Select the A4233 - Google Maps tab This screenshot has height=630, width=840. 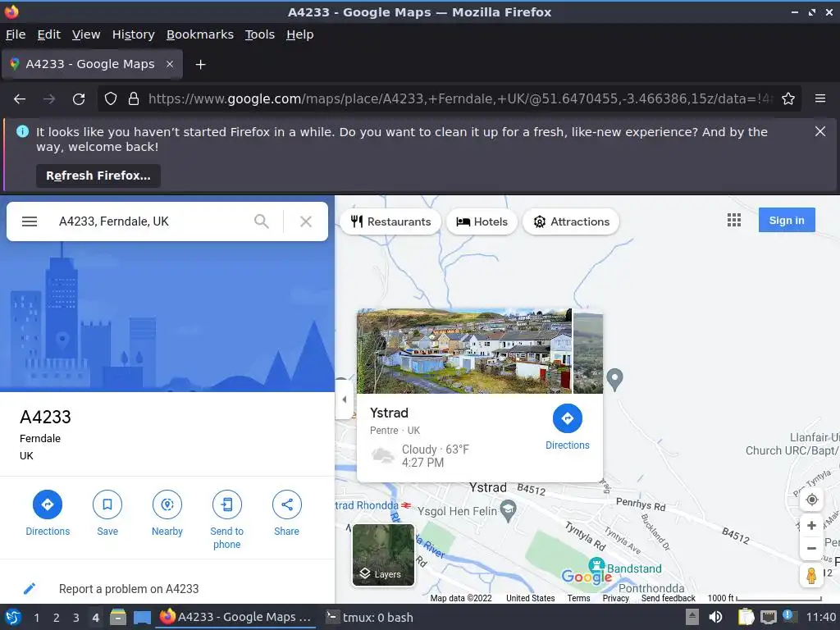[90, 64]
